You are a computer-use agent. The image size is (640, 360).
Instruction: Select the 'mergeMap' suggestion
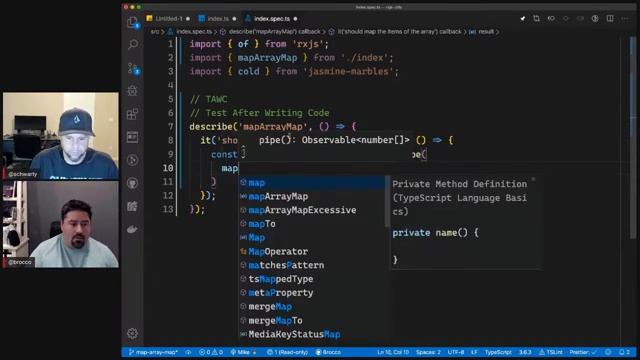(312, 307)
